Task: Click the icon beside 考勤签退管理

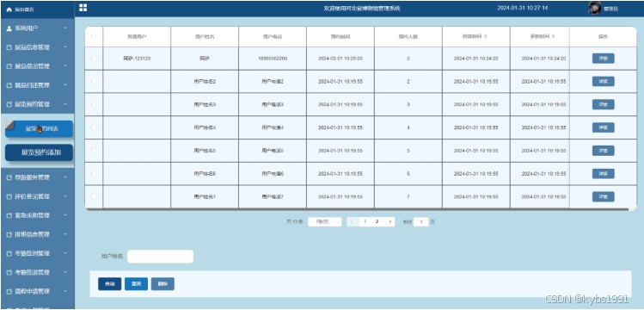Action: click(9, 273)
